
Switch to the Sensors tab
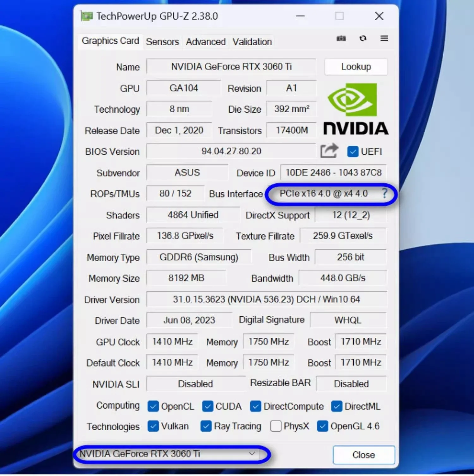click(x=162, y=42)
